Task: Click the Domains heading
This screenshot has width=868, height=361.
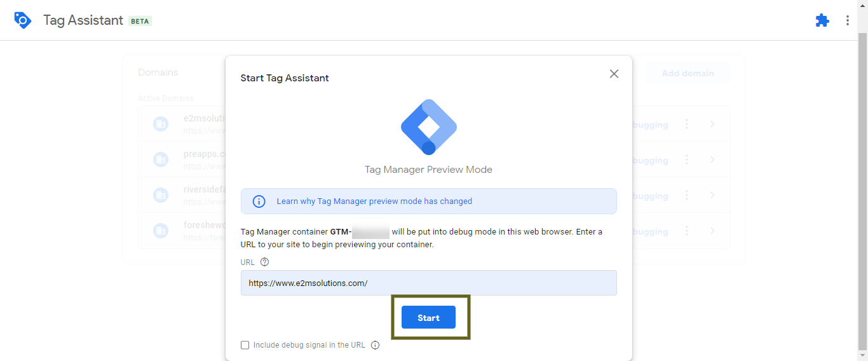Action: [x=158, y=72]
